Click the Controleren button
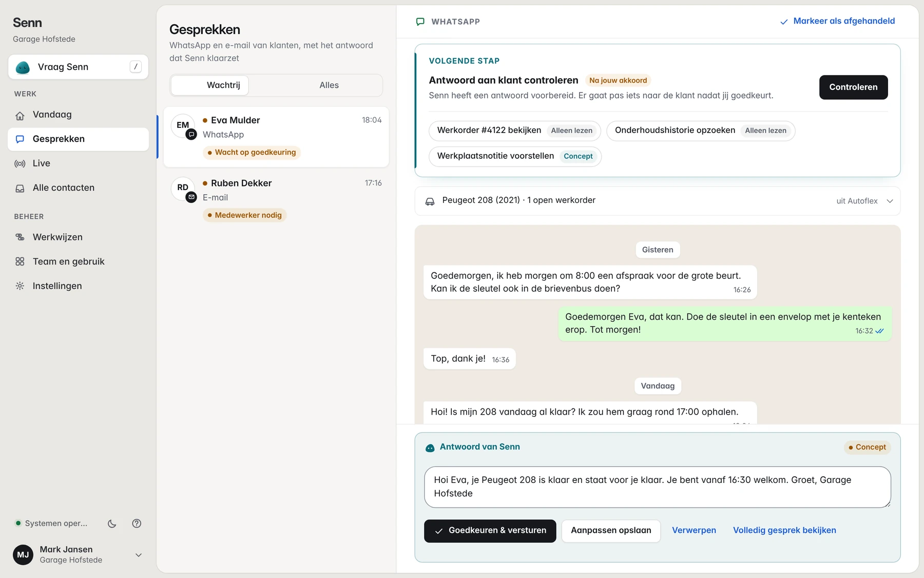Image resolution: width=924 pixels, height=578 pixels. [x=853, y=87]
